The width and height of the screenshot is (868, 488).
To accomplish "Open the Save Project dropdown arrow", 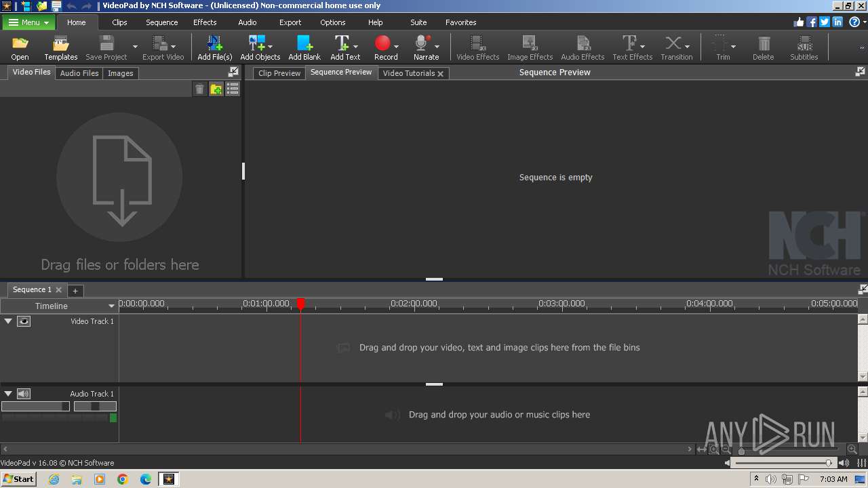I will [x=135, y=47].
